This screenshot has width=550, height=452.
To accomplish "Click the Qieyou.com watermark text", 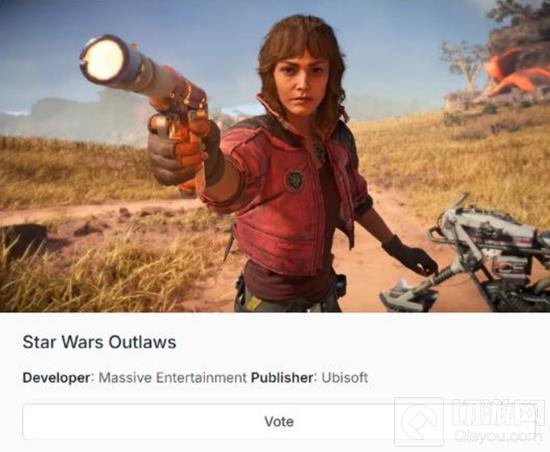I will [498, 437].
